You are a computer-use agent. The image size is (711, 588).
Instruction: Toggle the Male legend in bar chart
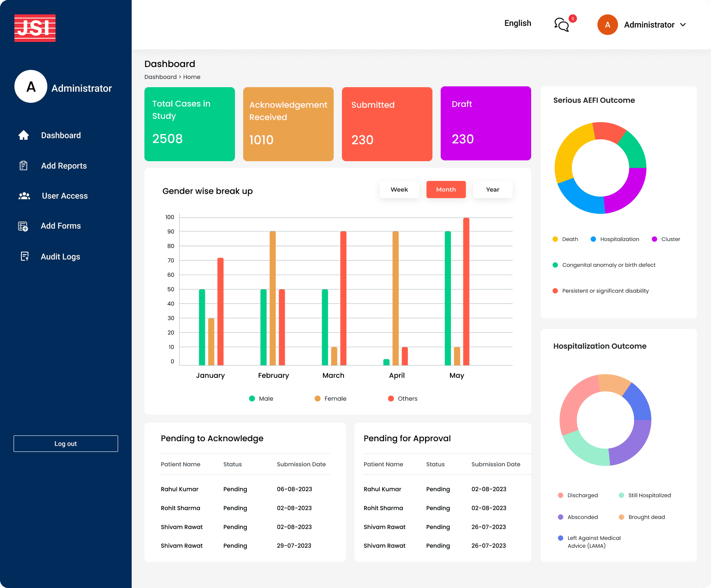tap(261, 398)
